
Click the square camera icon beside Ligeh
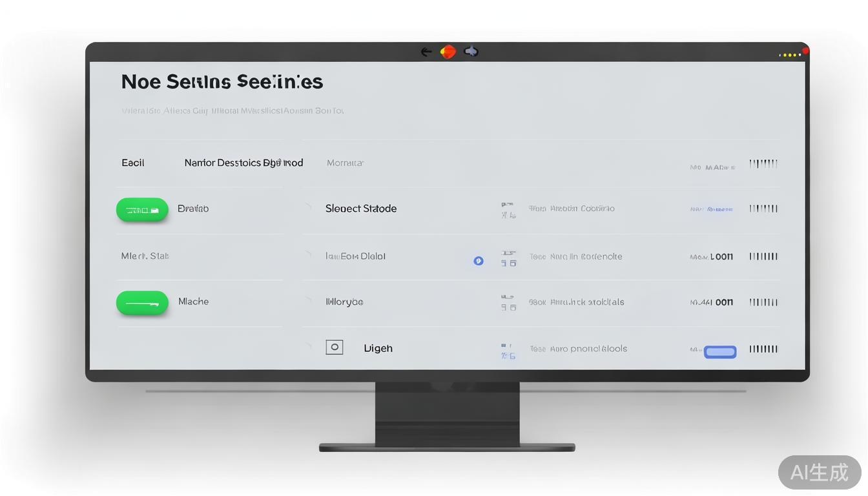click(x=334, y=347)
